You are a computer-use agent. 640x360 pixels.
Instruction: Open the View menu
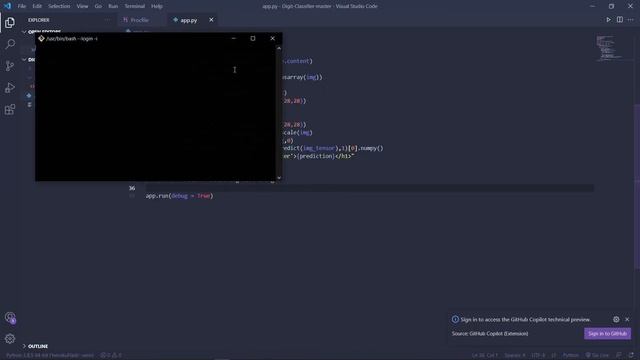(x=82, y=6)
